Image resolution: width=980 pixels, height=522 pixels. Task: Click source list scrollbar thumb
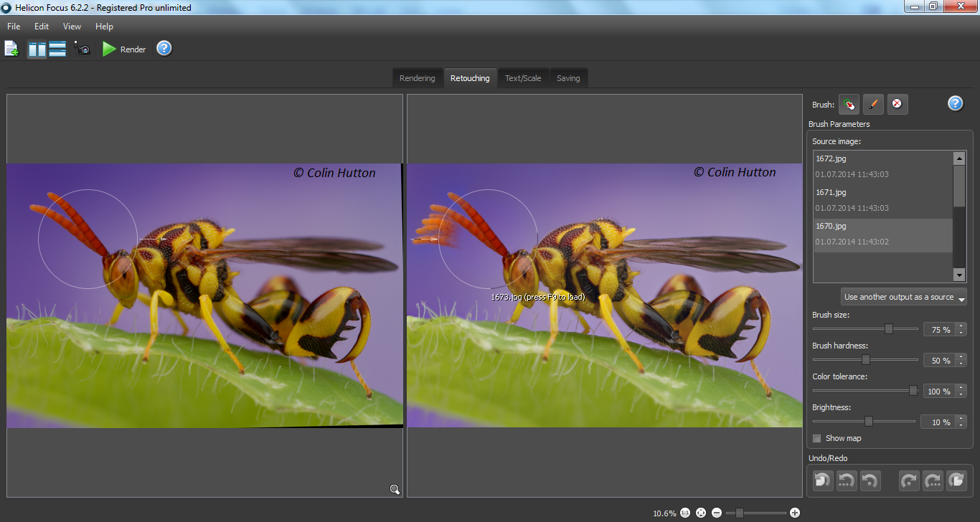coord(959,186)
